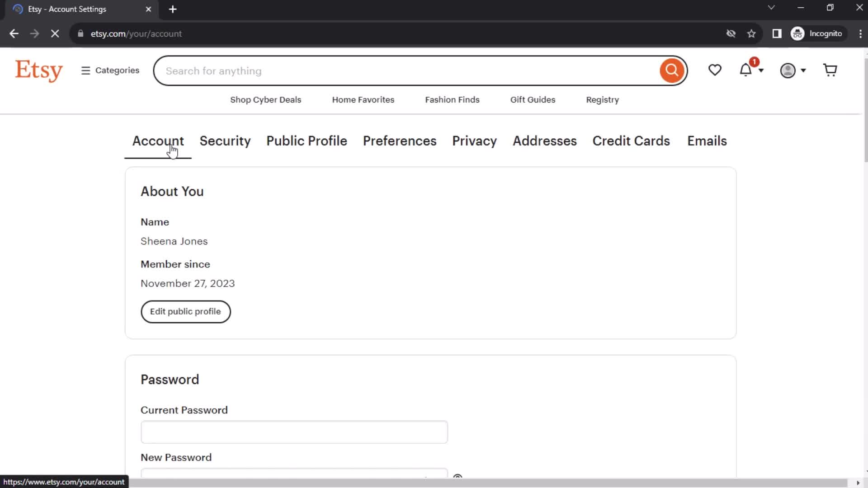Expand Categories navigation menu
Viewport: 868px width, 488px height.
pyautogui.click(x=110, y=70)
